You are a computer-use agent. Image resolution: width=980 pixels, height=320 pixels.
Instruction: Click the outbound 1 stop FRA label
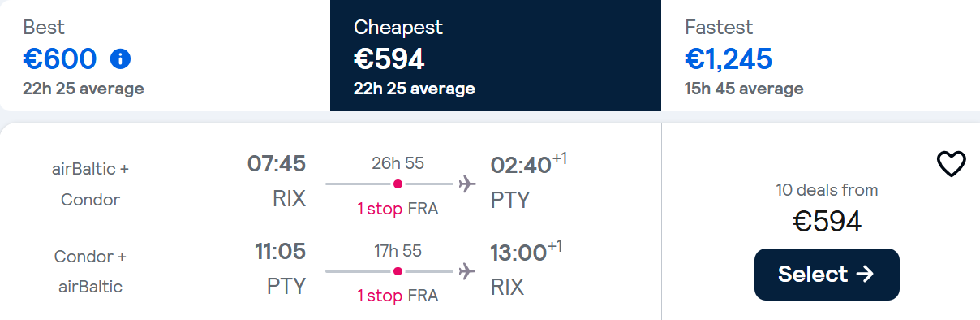pos(398,209)
